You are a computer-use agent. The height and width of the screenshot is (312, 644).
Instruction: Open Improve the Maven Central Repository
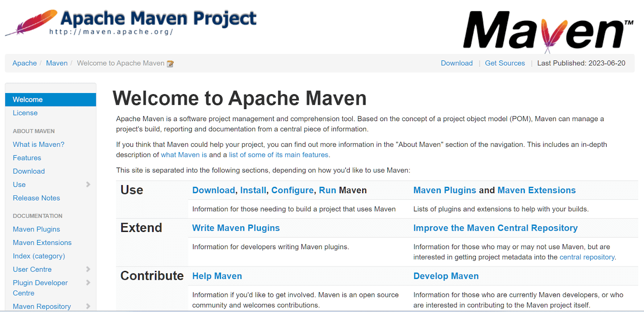pos(495,228)
